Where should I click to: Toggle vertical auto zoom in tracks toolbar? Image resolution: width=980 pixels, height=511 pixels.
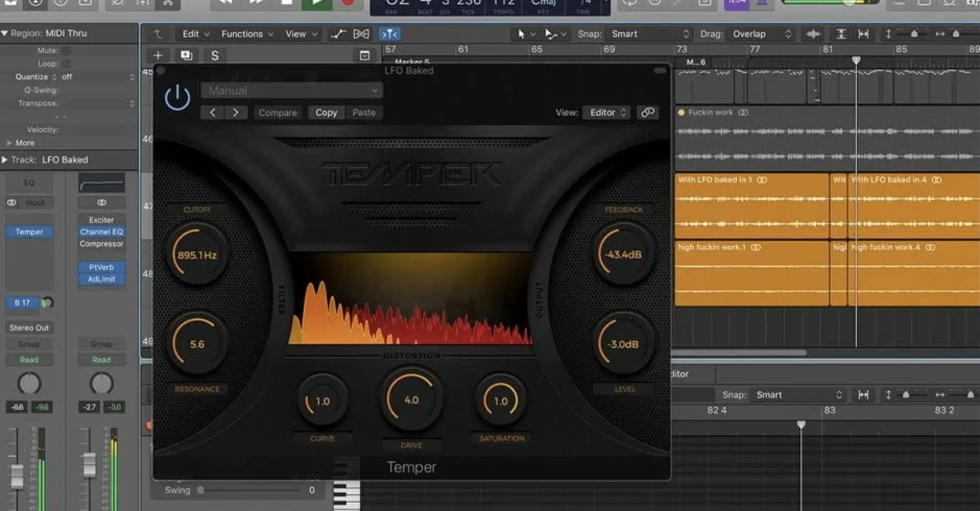coord(841,34)
